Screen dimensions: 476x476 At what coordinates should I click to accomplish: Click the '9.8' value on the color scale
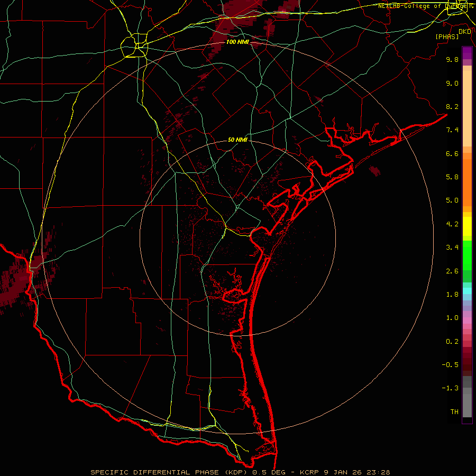[x=452, y=59]
